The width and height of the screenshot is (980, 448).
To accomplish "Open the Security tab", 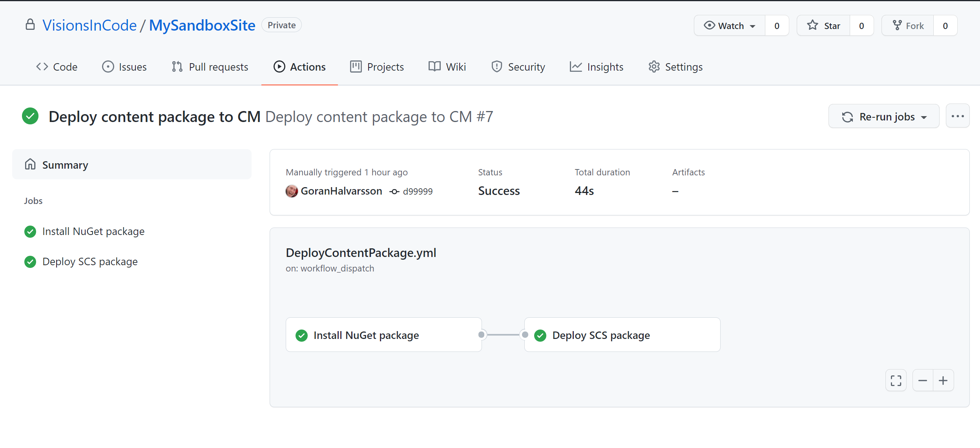I will (x=518, y=67).
